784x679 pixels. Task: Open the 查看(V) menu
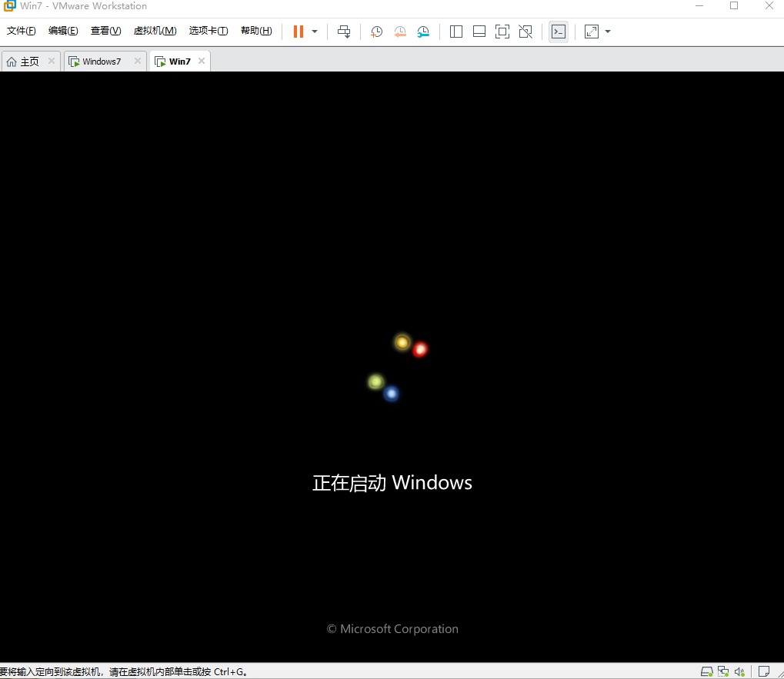point(105,31)
